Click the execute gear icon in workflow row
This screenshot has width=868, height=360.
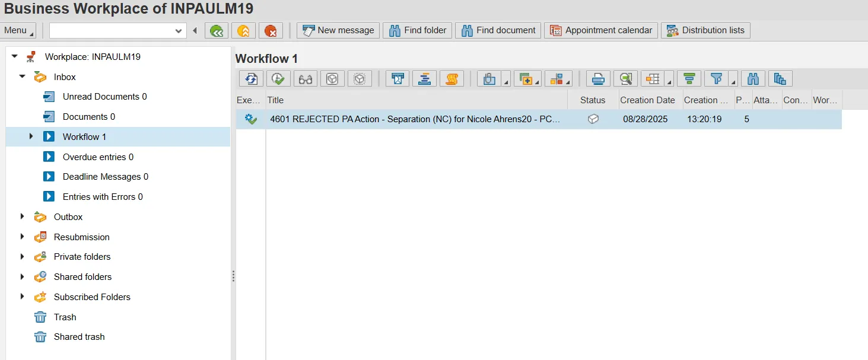point(251,119)
